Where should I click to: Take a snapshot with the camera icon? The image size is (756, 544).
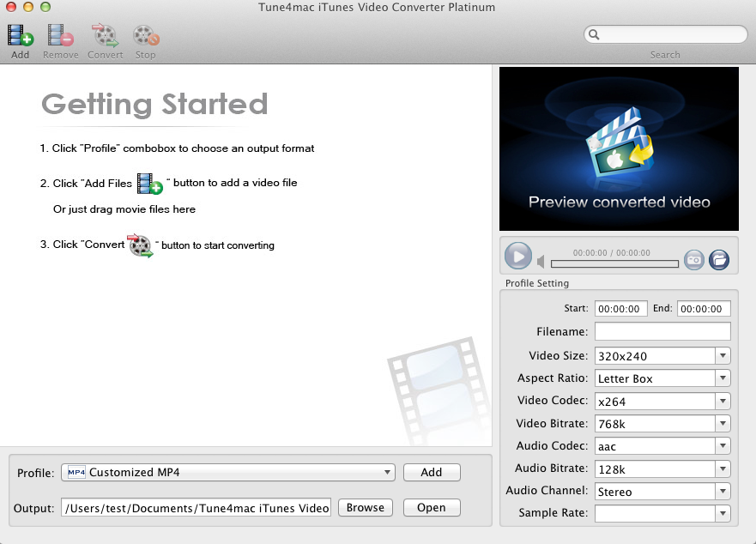[x=693, y=259]
